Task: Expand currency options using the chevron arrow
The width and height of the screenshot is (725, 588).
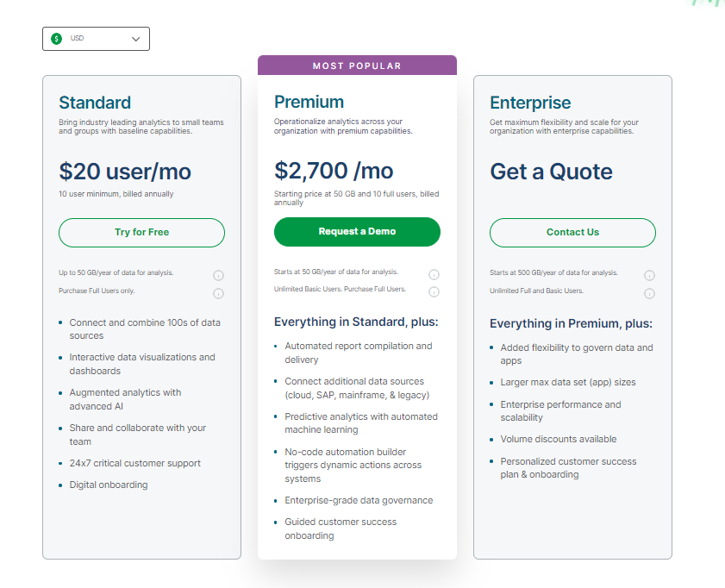Action: [134, 38]
